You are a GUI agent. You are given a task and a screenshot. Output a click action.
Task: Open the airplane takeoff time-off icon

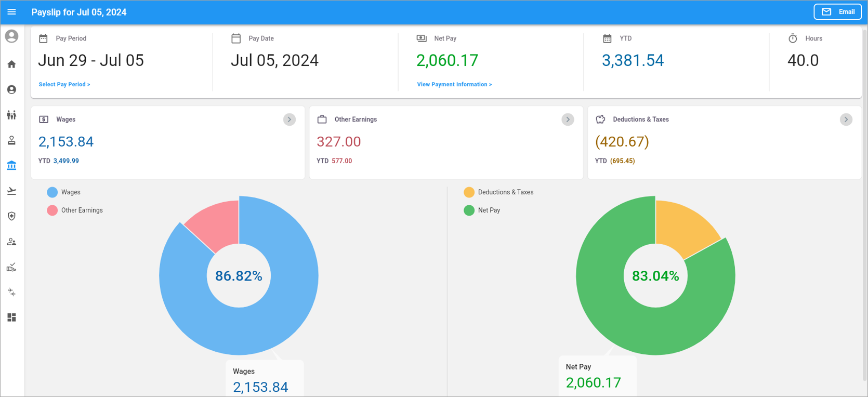pyautogui.click(x=11, y=191)
